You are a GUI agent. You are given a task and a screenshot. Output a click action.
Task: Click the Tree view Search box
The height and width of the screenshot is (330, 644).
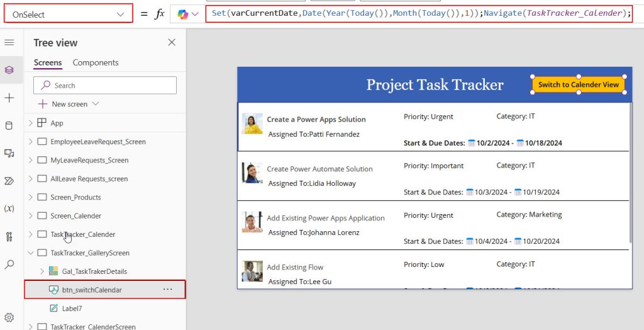click(105, 85)
